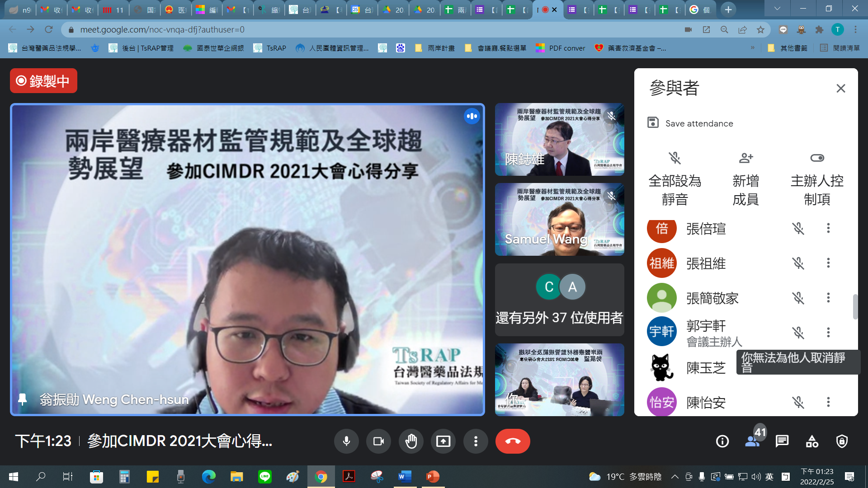
Task: Raise hand in the meeting
Action: point(410,441)
